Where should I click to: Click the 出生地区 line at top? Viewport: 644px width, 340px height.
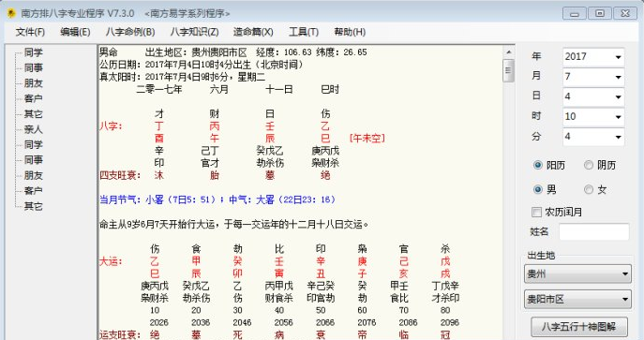[232, 52]
